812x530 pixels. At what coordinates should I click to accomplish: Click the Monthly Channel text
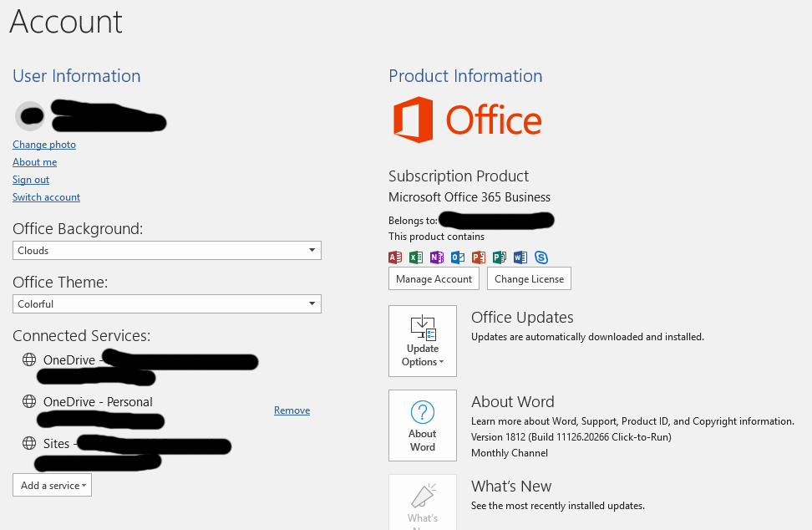[510, 453]
